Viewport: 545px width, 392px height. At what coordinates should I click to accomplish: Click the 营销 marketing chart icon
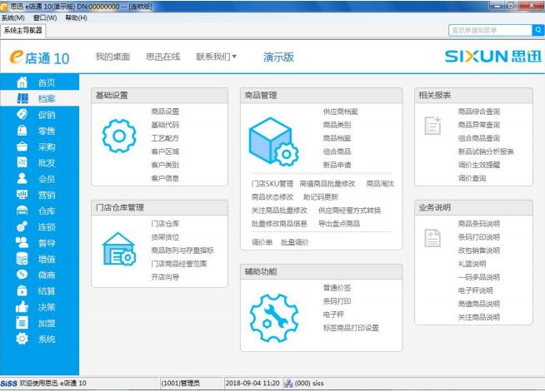pyautogui.click(x=22, y=195)
